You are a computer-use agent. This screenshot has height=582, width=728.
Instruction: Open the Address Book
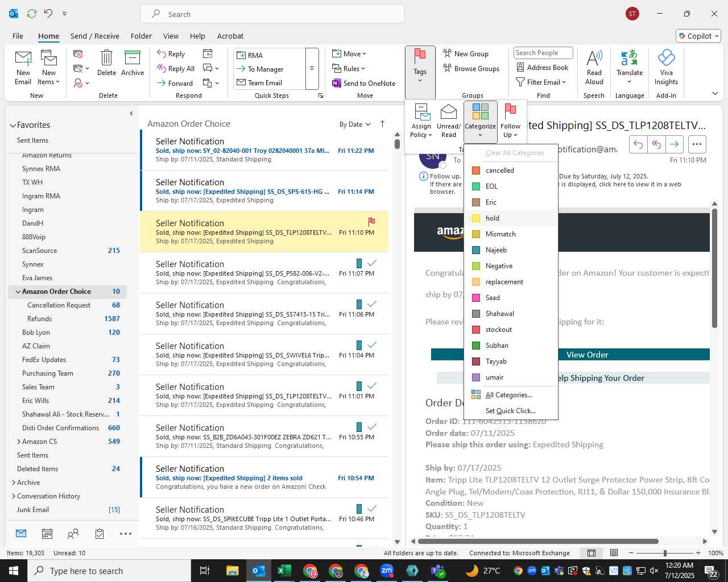pos(542,67)
